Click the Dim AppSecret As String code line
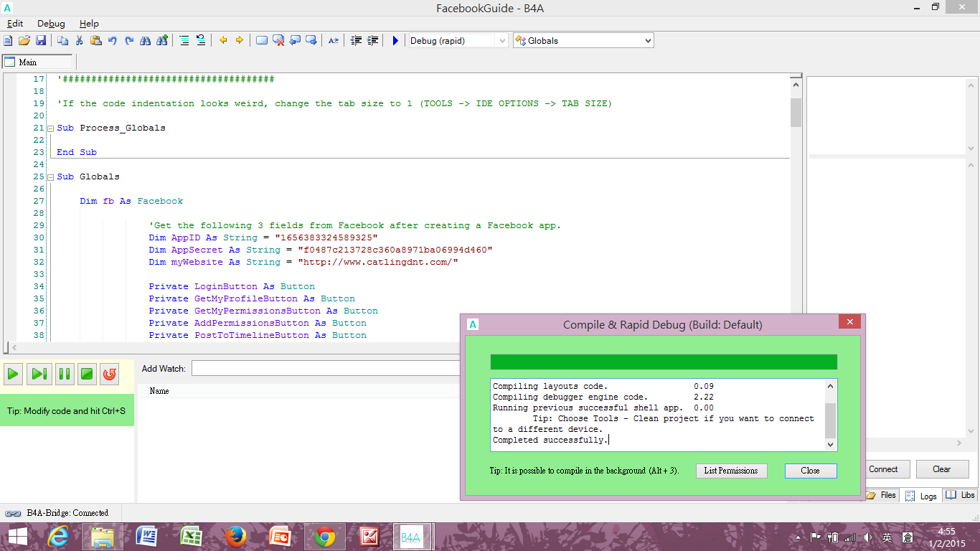Screen dimensions: 980x551 (321, 250)
